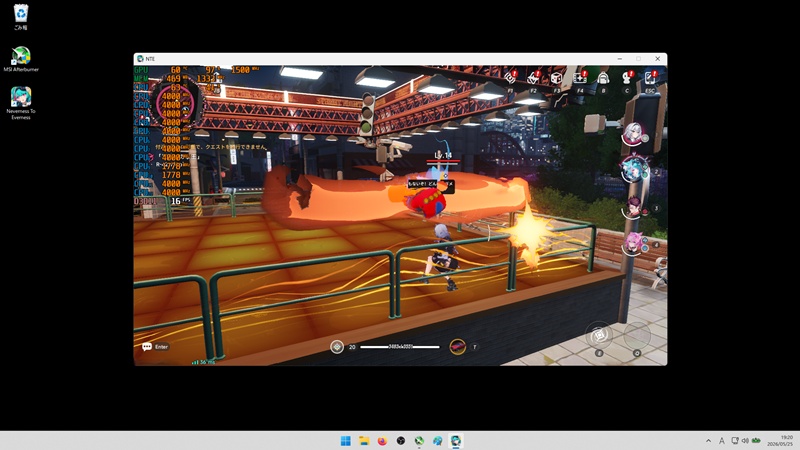Switch to the pink-haired character slot 4
The width and height of the screenshot is (800, 450).
coord(633,243)
